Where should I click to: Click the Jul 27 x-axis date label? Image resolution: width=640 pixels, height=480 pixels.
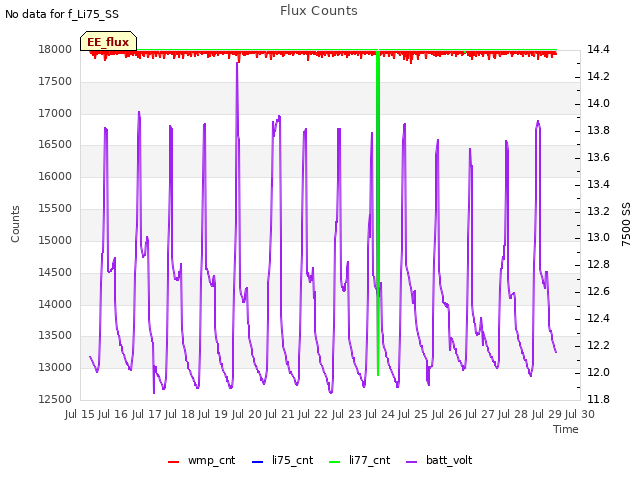[480, 414]
